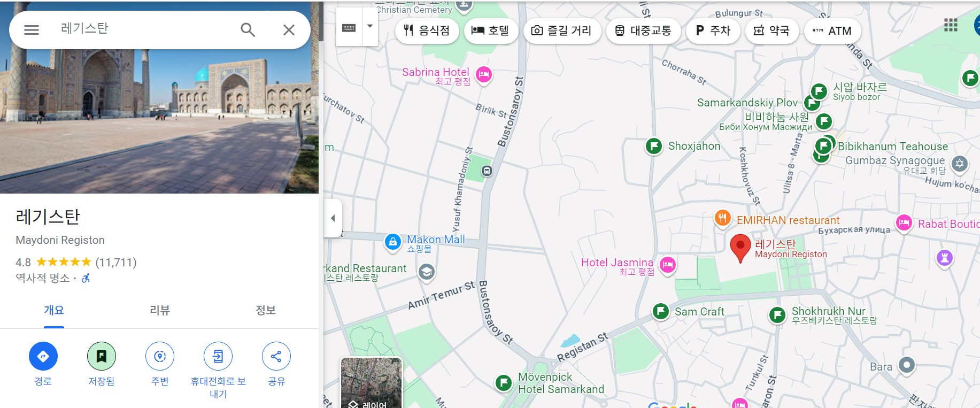Filter by 대중교통 transit chip
This screenshot has width=980, height=408.
pyautogui.click(x=643, y=31)
